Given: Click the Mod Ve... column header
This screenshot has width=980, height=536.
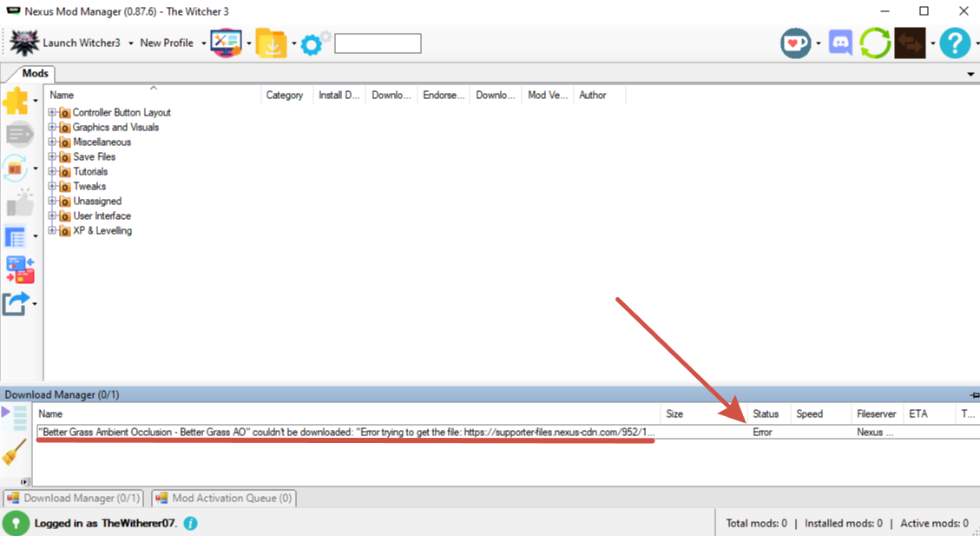Looking at the screenshot, I should coord(548,95).
